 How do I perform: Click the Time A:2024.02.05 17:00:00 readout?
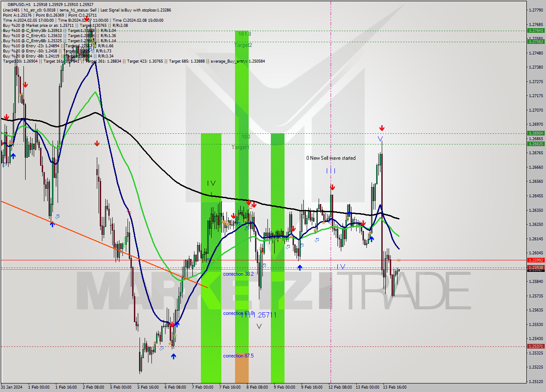[x=28, y=20]
